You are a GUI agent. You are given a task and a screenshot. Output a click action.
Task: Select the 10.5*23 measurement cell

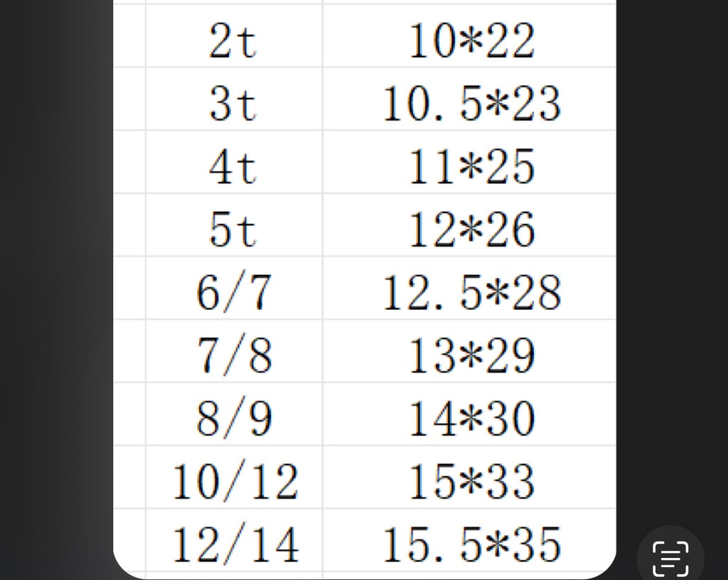[469, 99]
